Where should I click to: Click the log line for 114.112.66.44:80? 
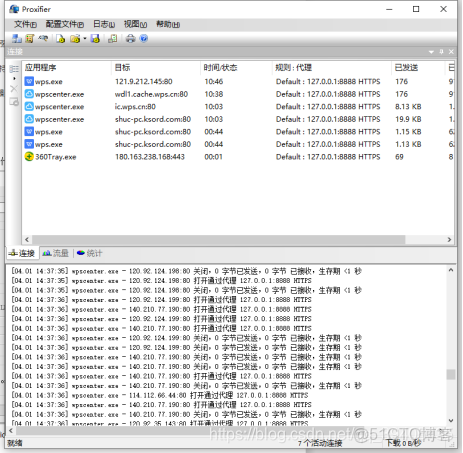(x=160, y=395)
